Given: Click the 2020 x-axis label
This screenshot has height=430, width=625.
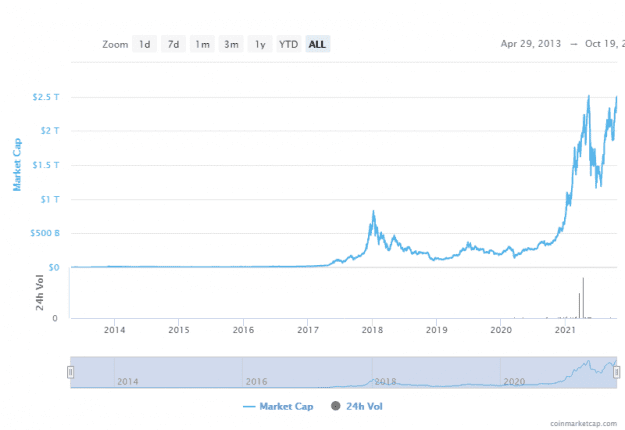Looking at the screenshot, I should 501,330.
